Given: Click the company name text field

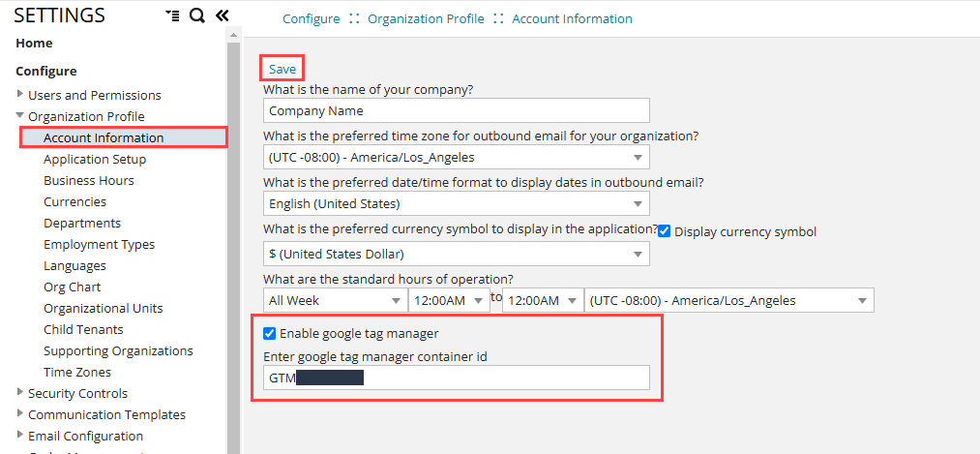Looking at the screenshot, I should pos(457,111).
